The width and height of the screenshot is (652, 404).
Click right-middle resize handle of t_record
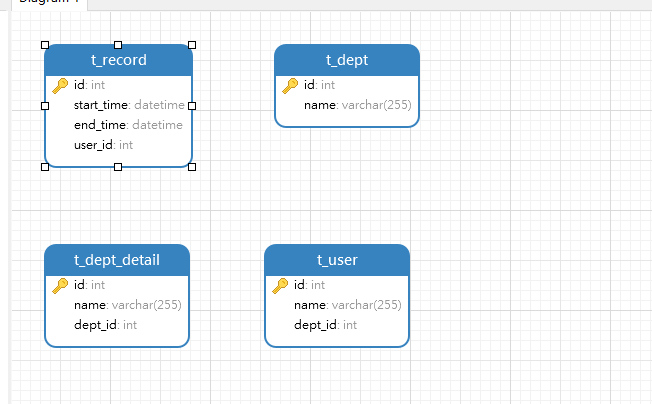point(192,105)
